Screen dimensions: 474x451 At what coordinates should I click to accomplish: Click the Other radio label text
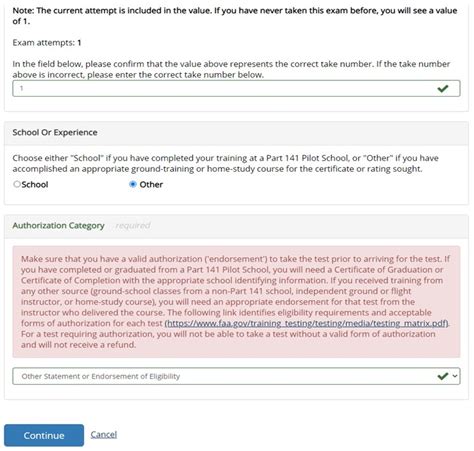151,184
